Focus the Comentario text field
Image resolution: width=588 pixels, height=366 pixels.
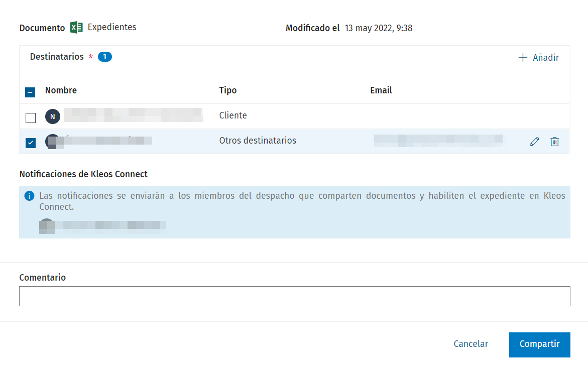pyautogui.click(x=294, y=296)
